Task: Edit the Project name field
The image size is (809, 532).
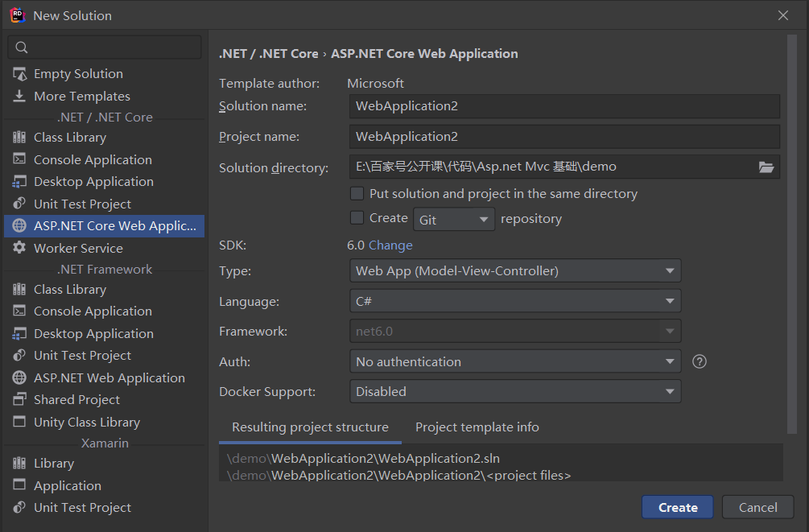Action: (x=564, y=137)
